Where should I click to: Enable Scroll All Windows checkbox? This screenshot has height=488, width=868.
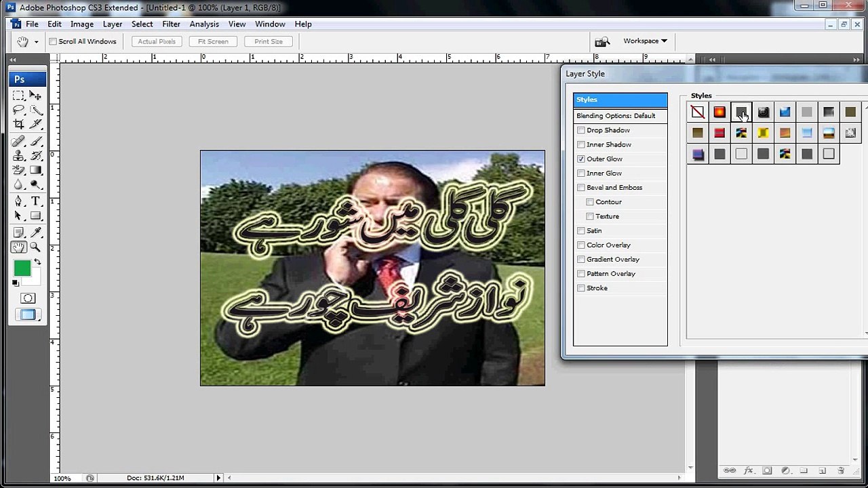(53, 41)
